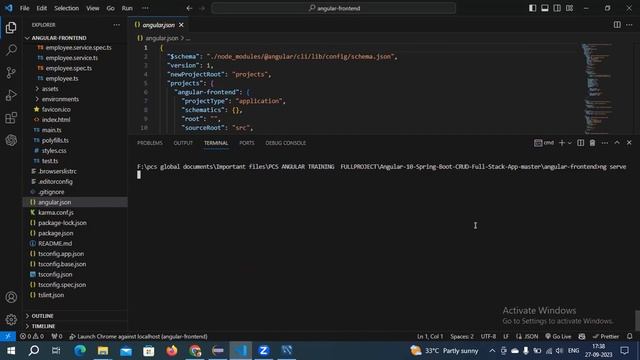Open Firefox from the Windows taskbar
Screen dimensions: 640x360
172,350
